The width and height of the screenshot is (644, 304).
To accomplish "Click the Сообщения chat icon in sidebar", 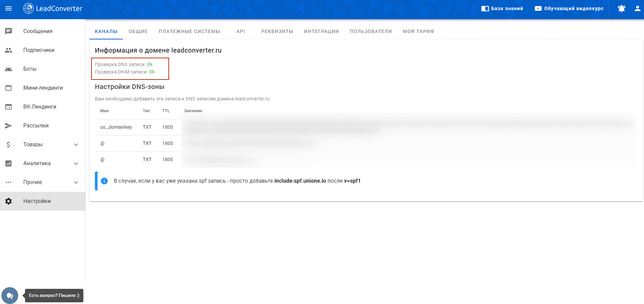I will point(8,31).
